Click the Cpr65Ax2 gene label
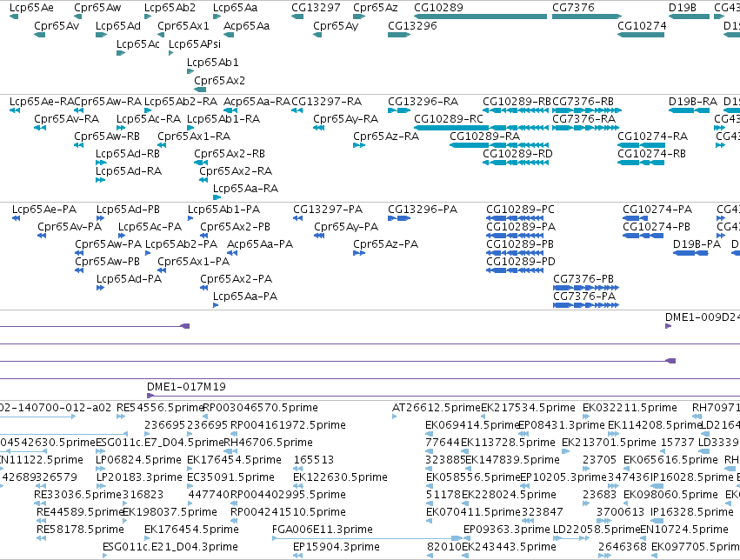740x560 pixels. pos(219,81)
